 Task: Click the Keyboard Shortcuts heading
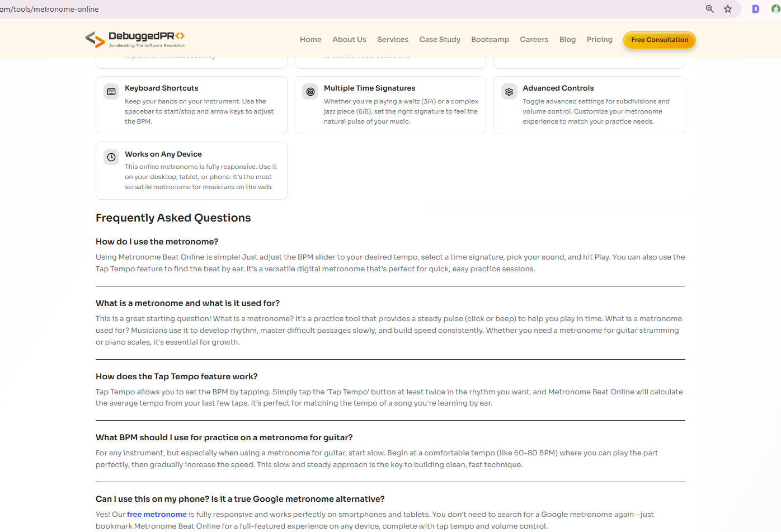click(x=161, y=88)
